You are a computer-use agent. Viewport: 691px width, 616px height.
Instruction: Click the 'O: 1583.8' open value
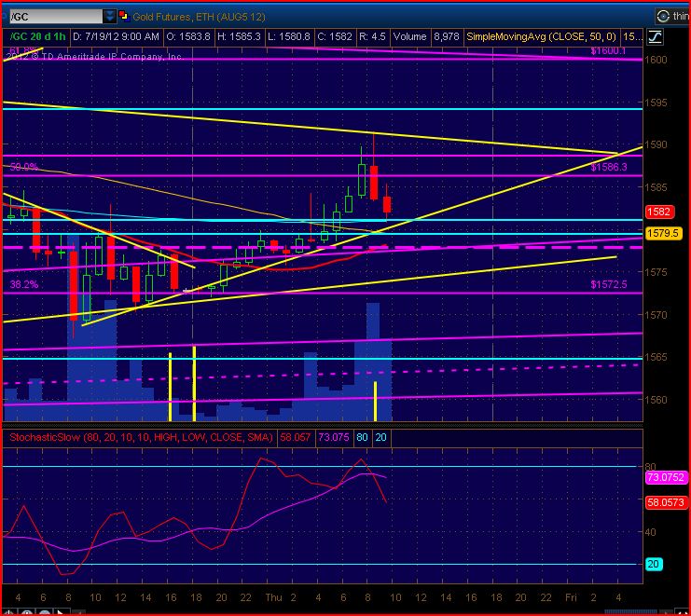coord(188,36)
